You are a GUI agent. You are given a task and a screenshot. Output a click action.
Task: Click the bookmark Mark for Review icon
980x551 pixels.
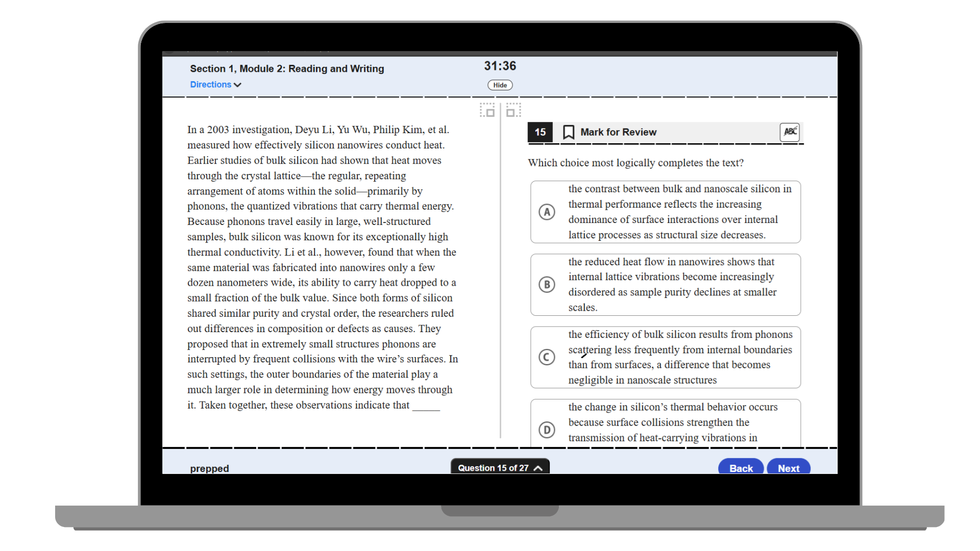pos(568,132)
